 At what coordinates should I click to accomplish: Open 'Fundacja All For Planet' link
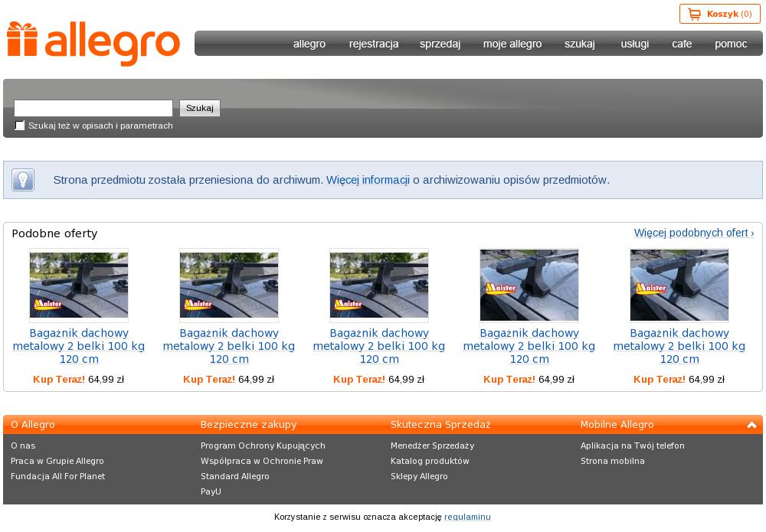click(x=57, y=476)
